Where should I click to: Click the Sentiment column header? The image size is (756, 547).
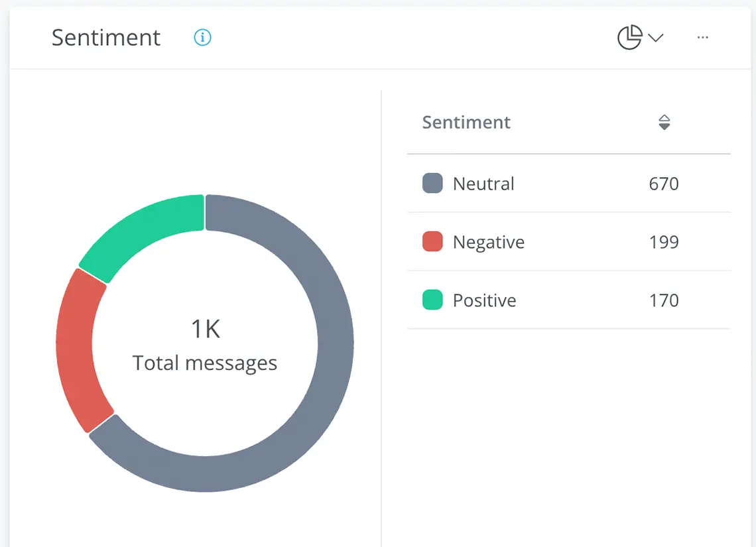click(466, 123)
